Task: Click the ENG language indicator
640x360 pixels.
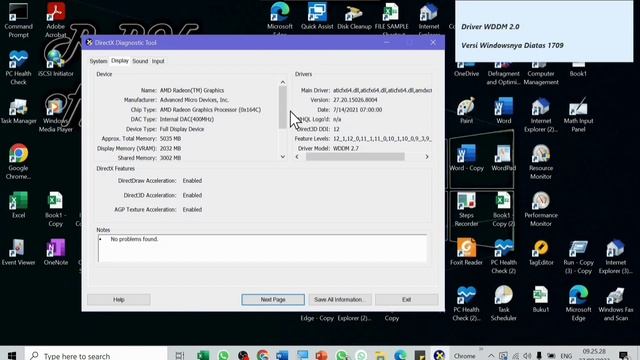Action: pyautogui.click(x=566, y=356)
